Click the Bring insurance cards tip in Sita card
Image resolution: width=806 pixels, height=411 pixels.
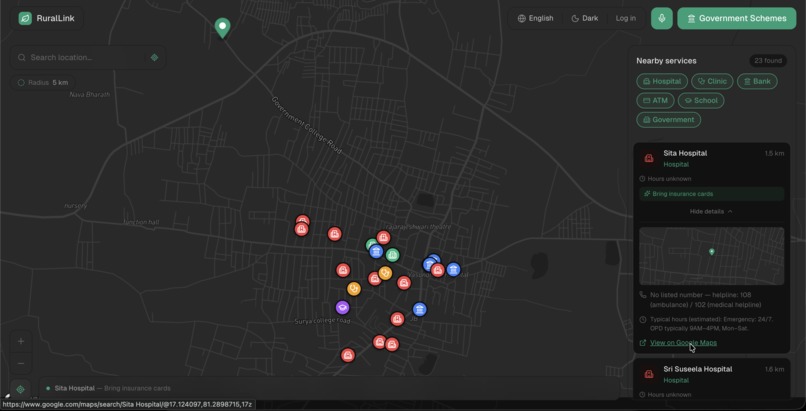pyautogui.click(x=711, y=194)
